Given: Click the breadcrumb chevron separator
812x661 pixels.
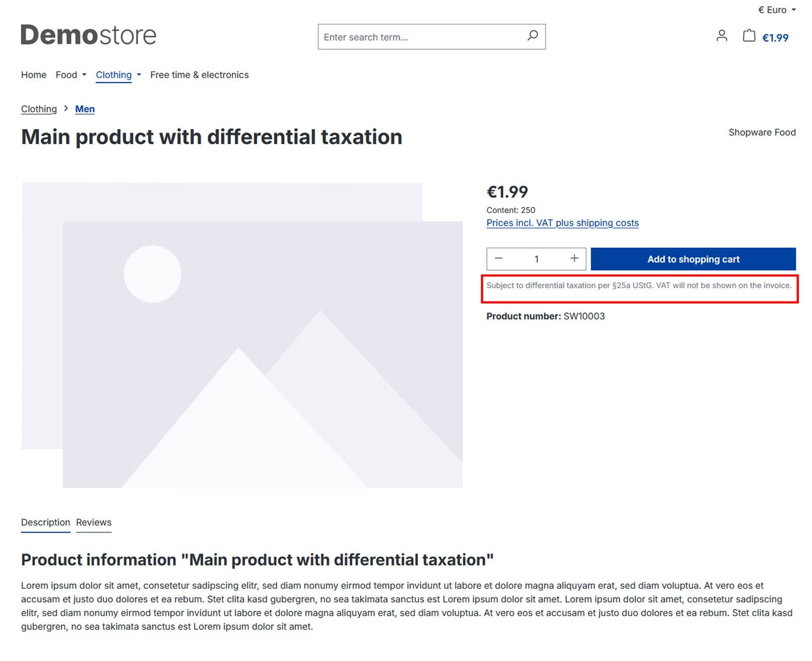Looking at the screenshot, I should (66, 109).
